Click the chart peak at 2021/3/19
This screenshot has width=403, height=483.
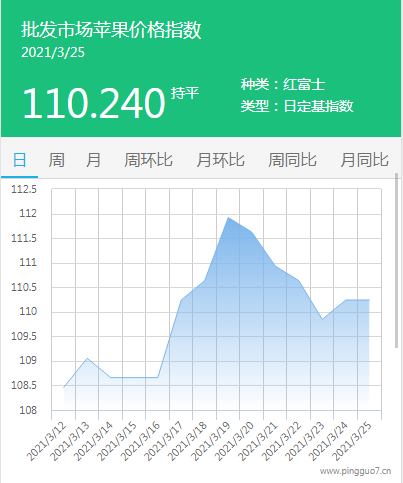228,217
